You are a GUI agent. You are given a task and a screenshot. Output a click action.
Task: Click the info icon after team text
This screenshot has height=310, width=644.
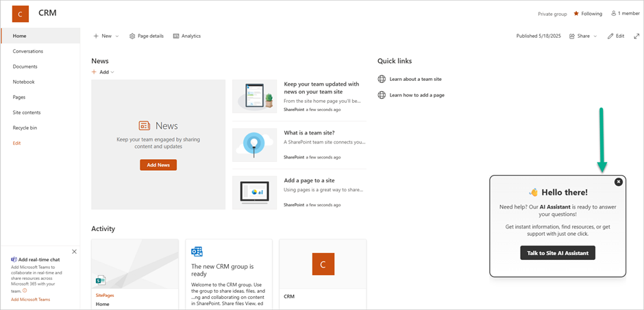tap(24, 290)
